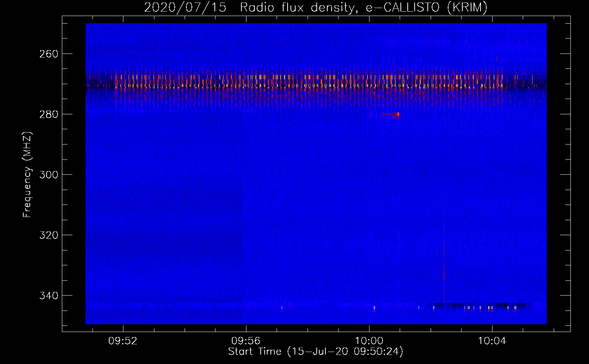The height and width of the screenshot is (364, 589).
Task: Select the 340 frequency tick label
Action: 49,296
